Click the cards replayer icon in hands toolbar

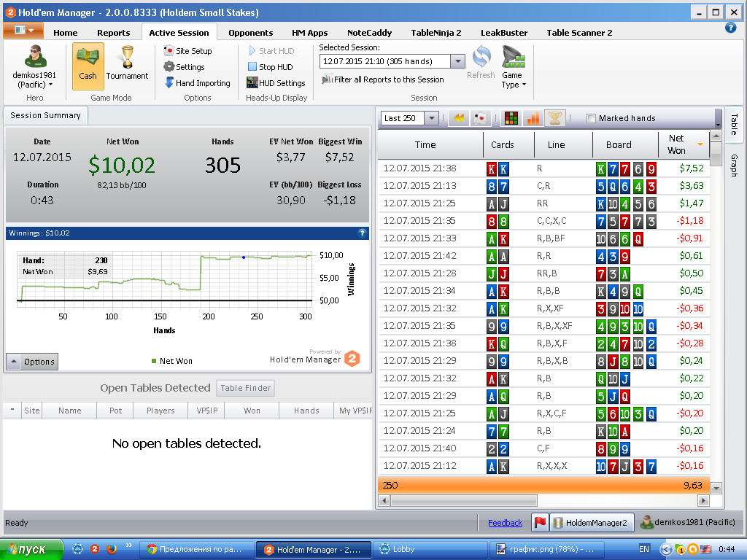[481, 118]
